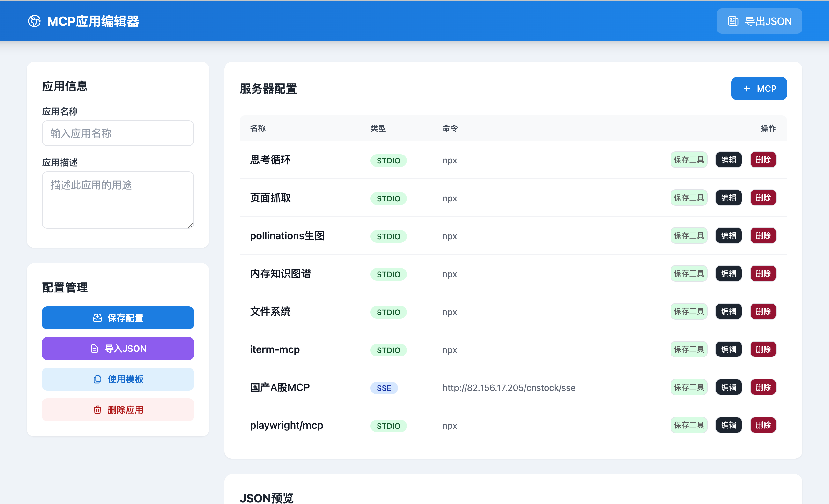Click the import JSON file icon

click(x=95, y=349)
